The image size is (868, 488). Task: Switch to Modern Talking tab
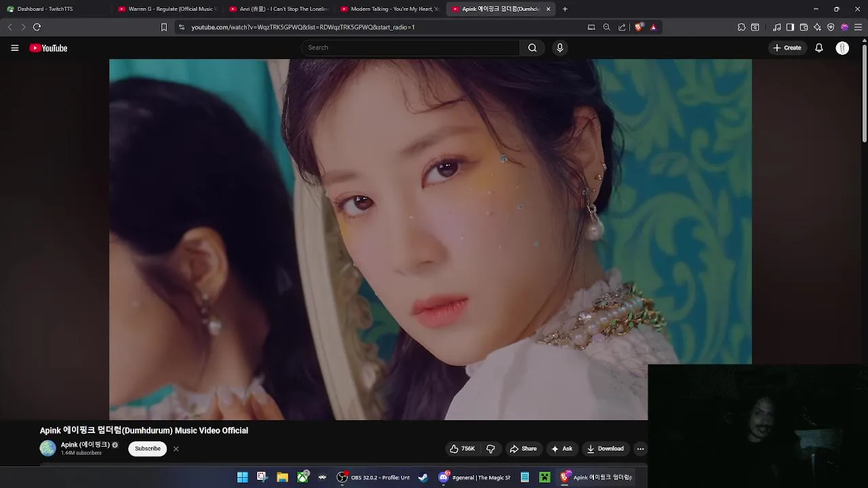coord(390,9)
